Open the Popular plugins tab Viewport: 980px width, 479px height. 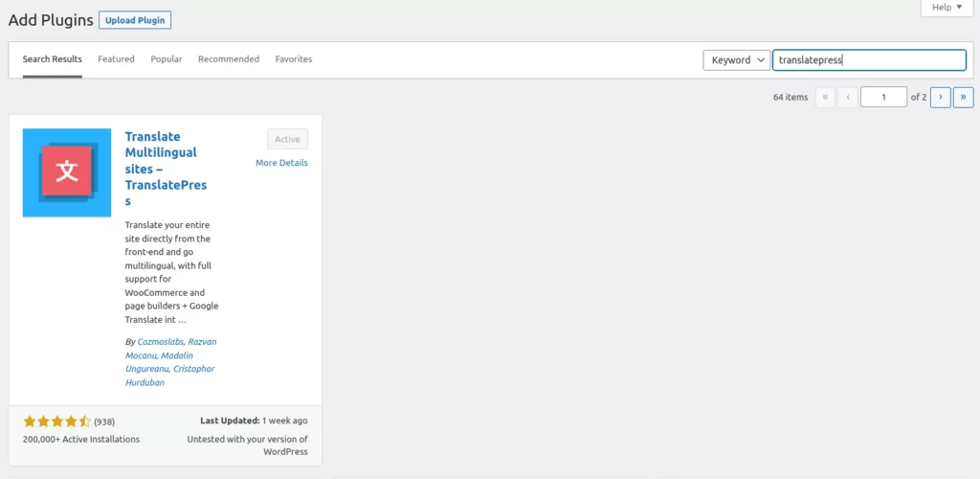(167, 59)
